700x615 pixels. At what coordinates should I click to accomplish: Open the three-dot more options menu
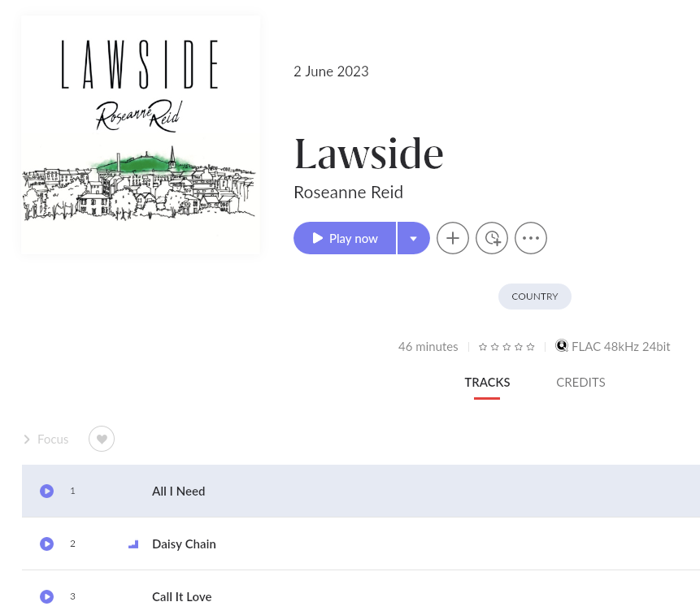pos(531,238)
